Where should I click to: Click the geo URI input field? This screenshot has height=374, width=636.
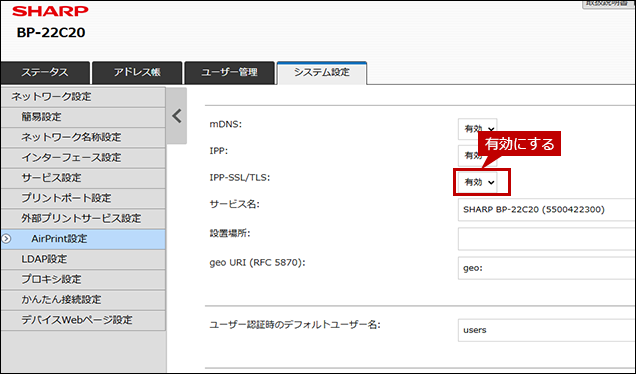click(547, 268)
